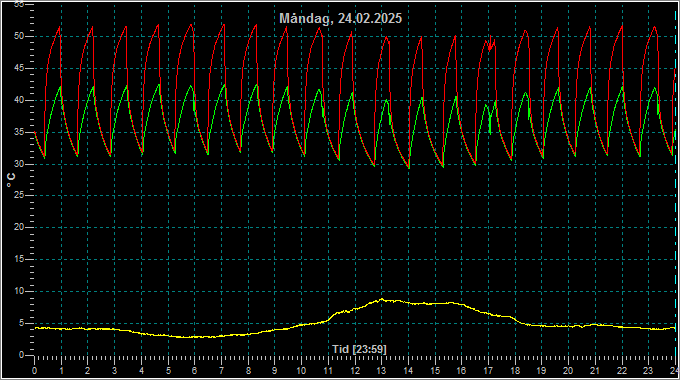Image resolution: width=680 pixels, height=380 pixels.
Task: Click the 40 degree y-axis label
Action: pyautogui.click(x=19, y=100)
